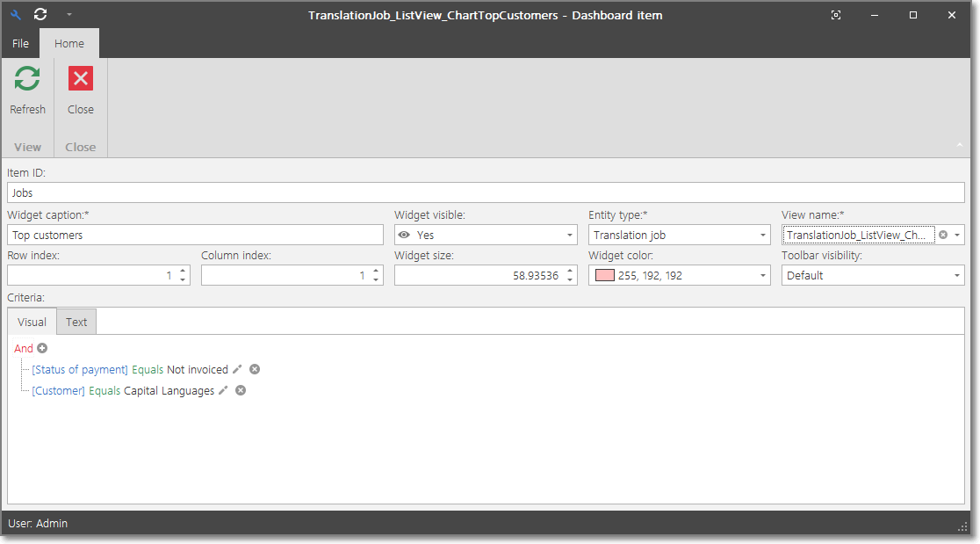The image size is (980, 544).
Task: Open the View name dropdown arrow
Action: tap(957, 236)
